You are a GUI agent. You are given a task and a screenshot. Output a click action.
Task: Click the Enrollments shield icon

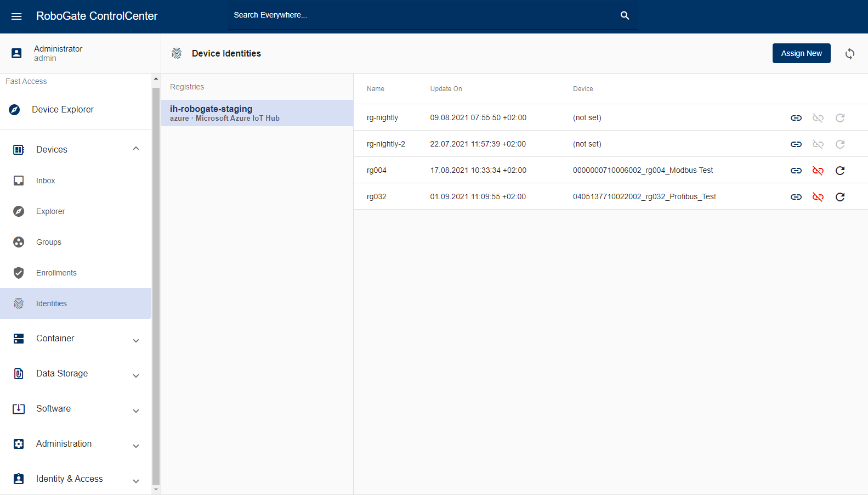pyautogui.click(x=19, y=273)
